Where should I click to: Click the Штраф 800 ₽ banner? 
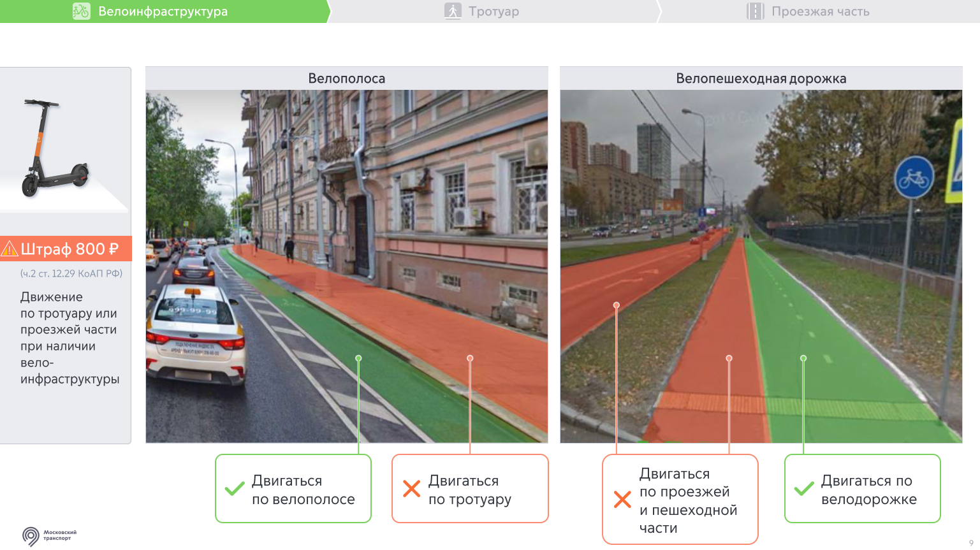(66, 249)
